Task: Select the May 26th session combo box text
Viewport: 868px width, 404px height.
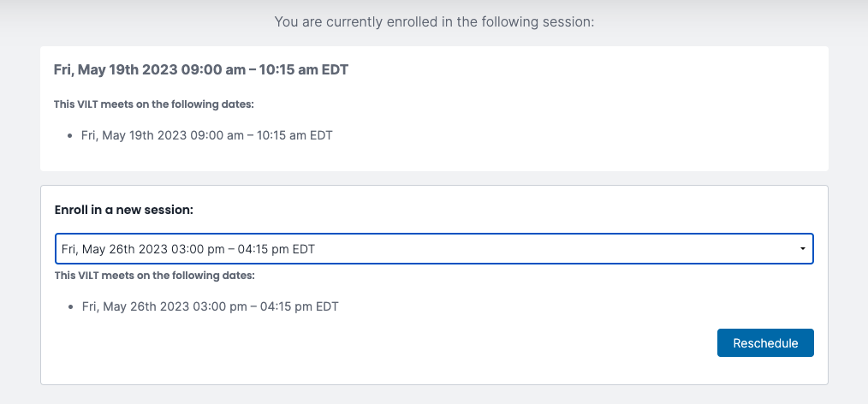Action: tap(188, 249)
